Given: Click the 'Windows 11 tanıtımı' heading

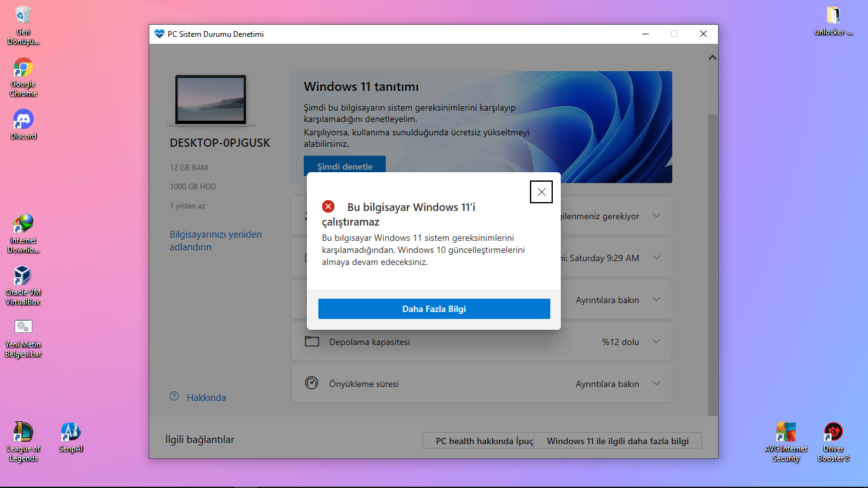Looking at the screenshot, I should click(x=361, y=87).
